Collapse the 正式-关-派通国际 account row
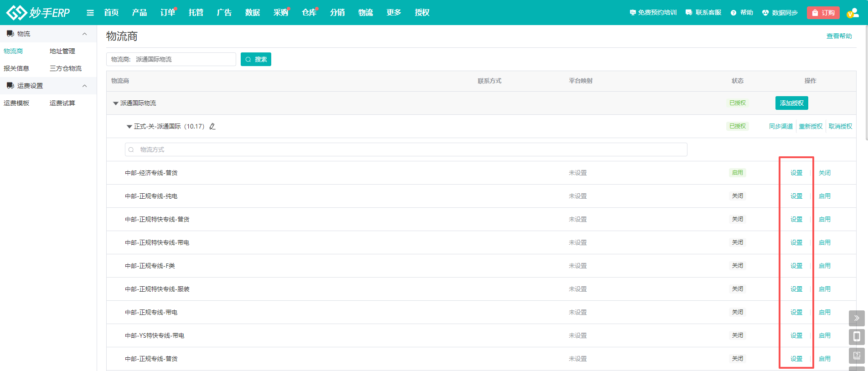This screenshot has width=868, height=371. [129, 127]
